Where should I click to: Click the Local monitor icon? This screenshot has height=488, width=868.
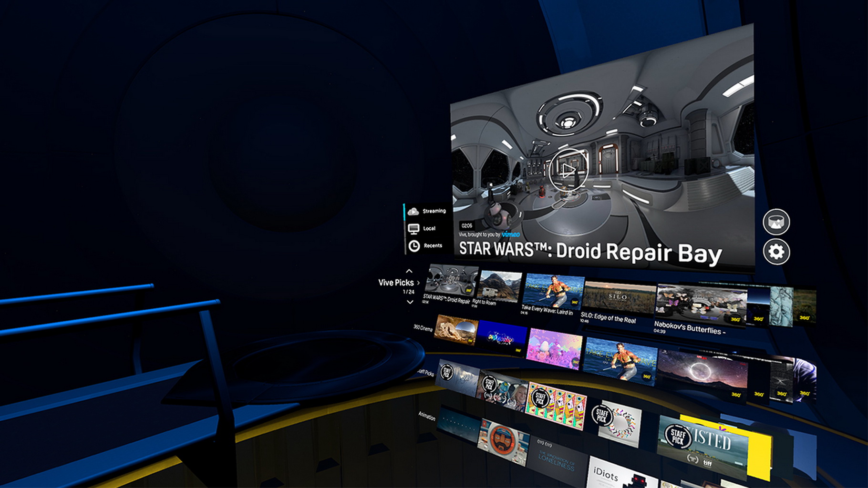click(x=413, y=229)
